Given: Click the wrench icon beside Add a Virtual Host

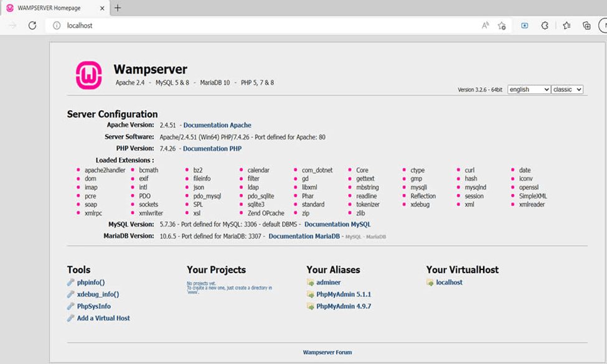Looking at the screenshot, I should click(70, 319).
